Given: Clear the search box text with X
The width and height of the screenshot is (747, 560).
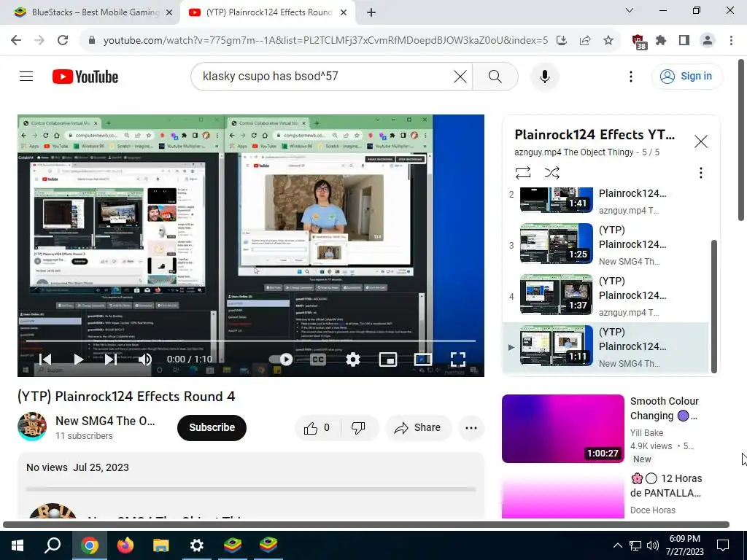Looking at the screenshot, I should [460, 76].
